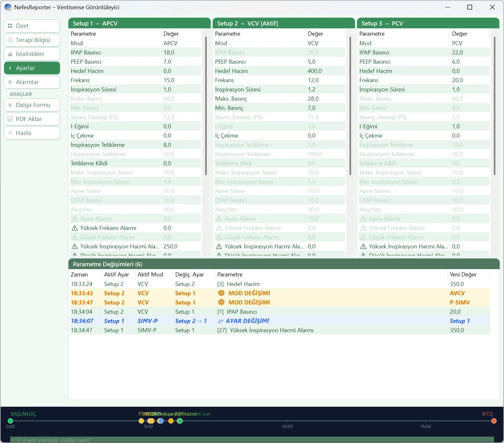504x443 pixels.
Task: Click the gear icon in the 18:33:47 MOD DEĞİŞİMİ row
Action: point(221,302)
